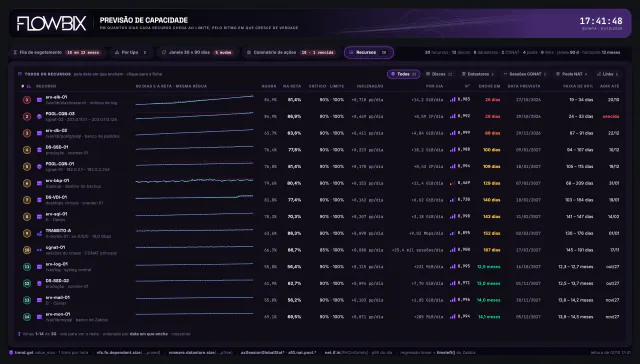Select the Todos resource filter
Viewport: 640px width, 364px height.
[403, 74]
